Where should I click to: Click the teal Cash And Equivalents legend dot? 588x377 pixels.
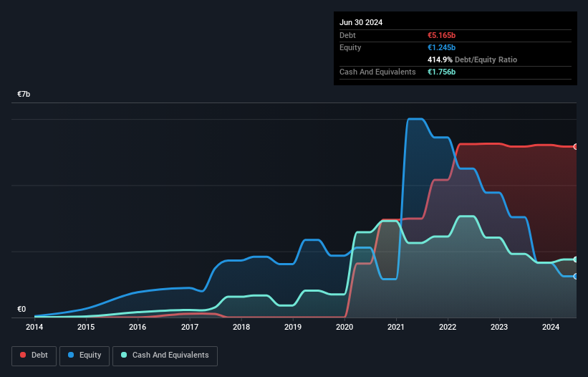pyautogui.click(x=124, y=355)
